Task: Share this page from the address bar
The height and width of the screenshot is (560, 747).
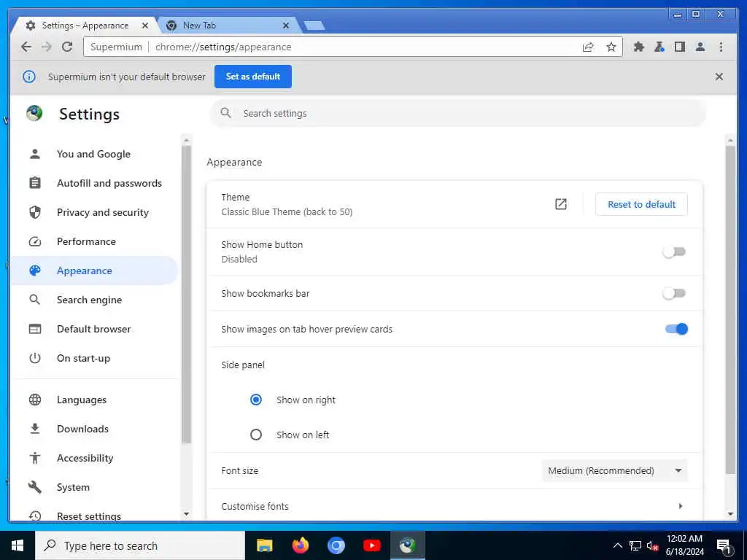Action: coord(588,47)
